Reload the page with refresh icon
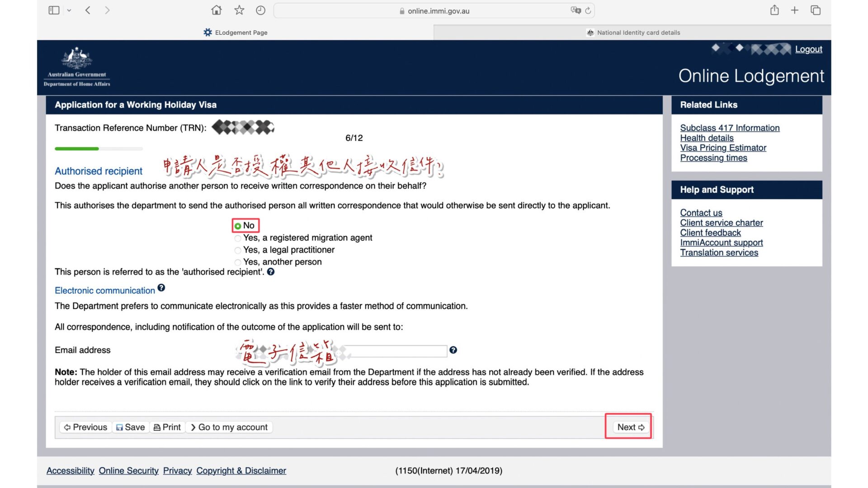 tap(588, 10)
